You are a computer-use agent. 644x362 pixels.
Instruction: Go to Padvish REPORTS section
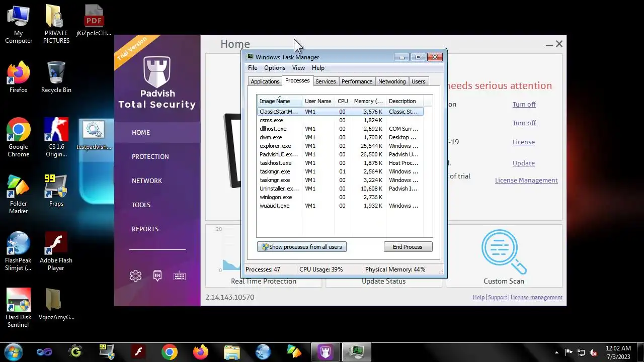(157, 229)
